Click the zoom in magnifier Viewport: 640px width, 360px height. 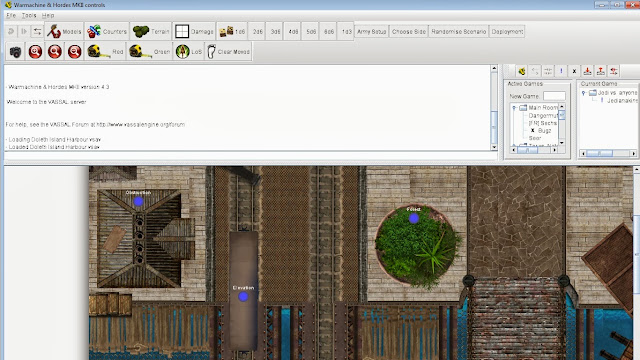tap(36, 52)
